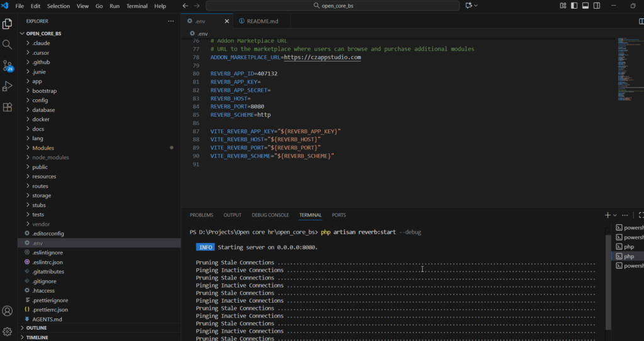Open the Search view in activity bar
Viewport: 644px width, 341px height.
[8, 45]
